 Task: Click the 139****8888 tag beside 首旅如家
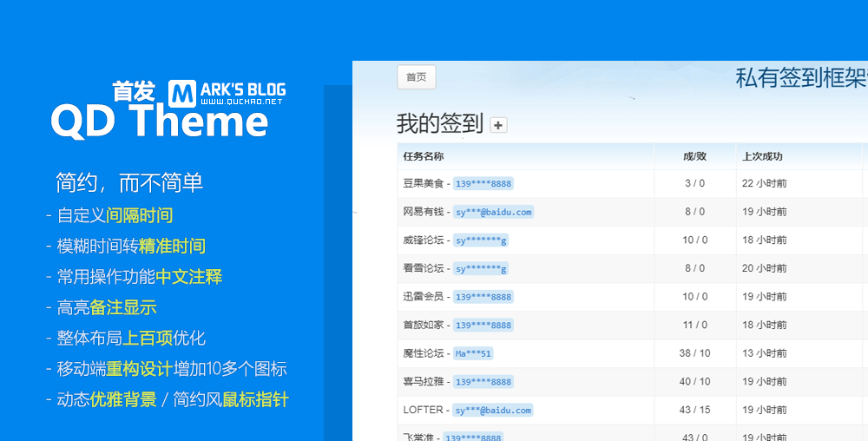(x=483, y=326)
